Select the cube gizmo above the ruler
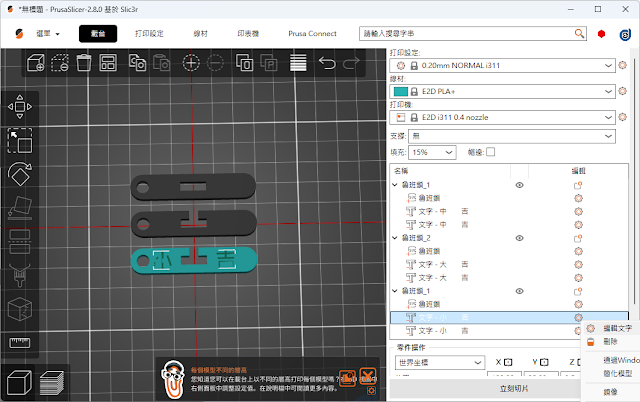Screen dimensions: 640x402 pos(20,309)
